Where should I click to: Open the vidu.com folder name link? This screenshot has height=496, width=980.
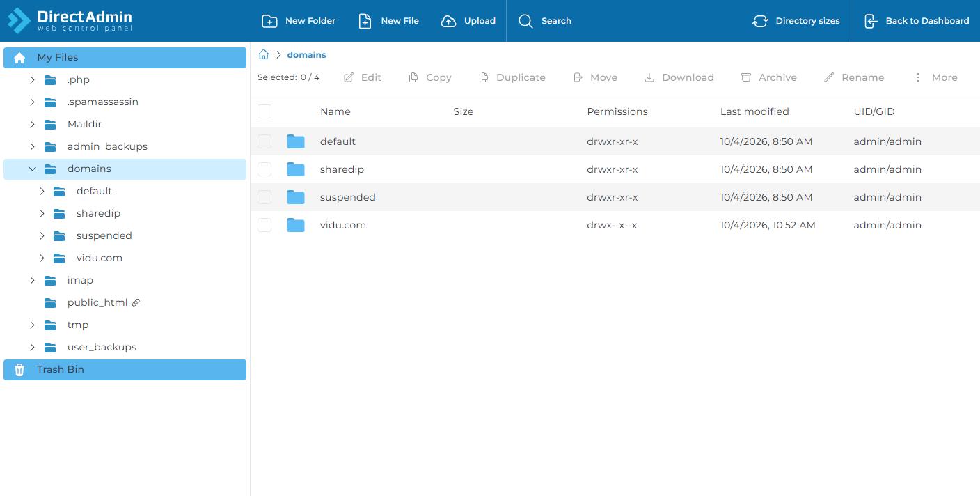pyautogui.click(x=343, y=225)
